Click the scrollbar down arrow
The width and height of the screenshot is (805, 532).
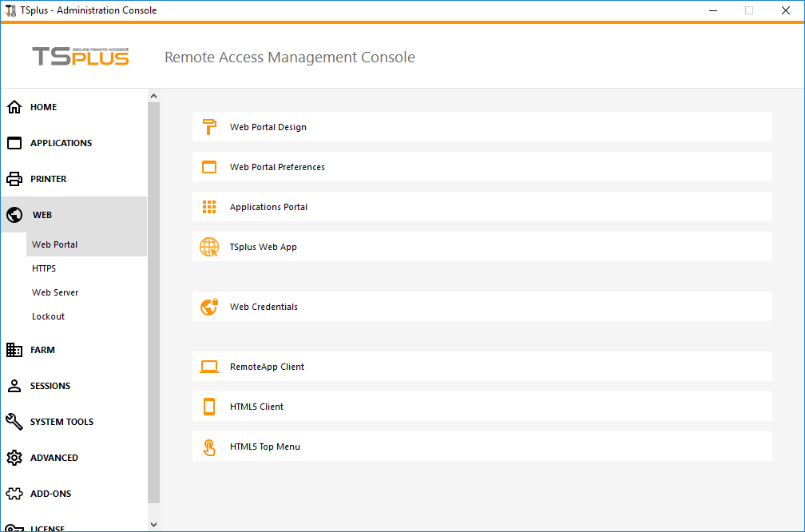(x=153, y=524)
